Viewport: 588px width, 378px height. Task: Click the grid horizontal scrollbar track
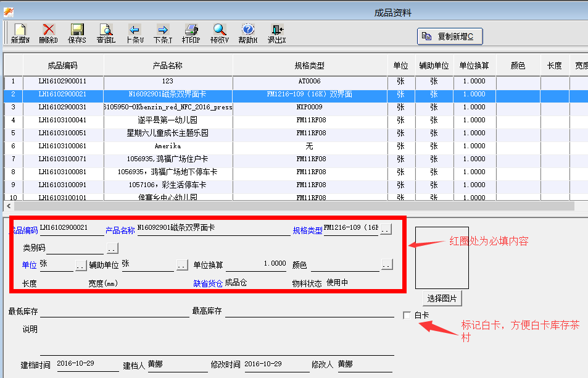click(294, 206)
